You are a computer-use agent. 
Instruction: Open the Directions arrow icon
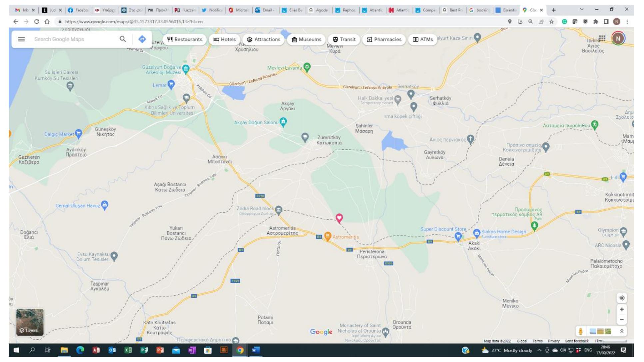(142, 39)
